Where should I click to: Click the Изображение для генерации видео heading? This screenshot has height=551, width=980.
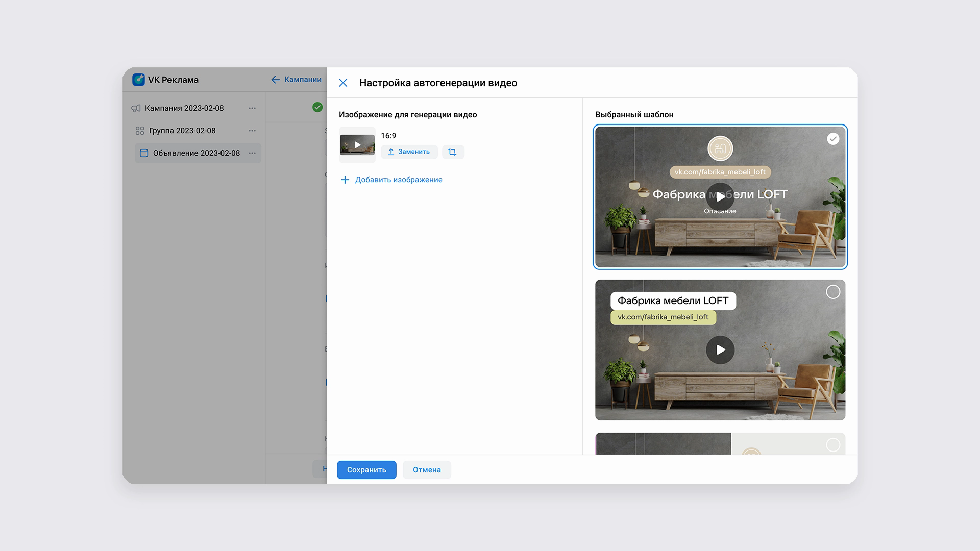pos(408,115)
